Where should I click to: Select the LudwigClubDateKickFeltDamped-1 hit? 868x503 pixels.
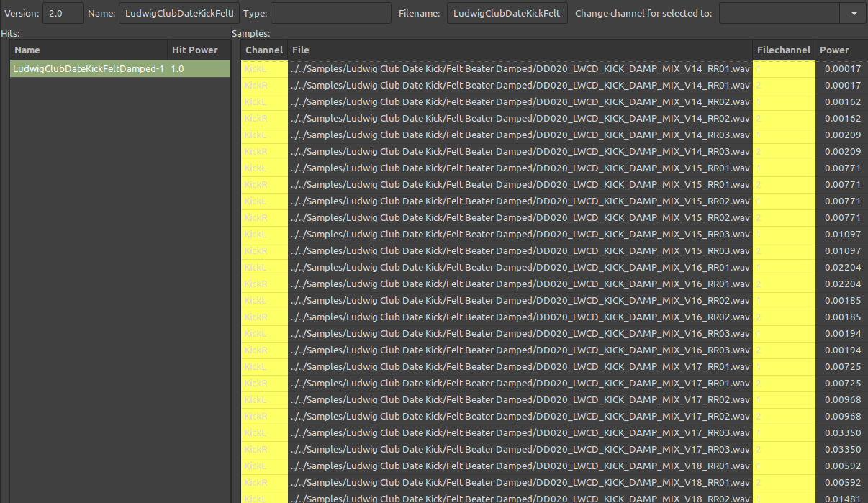(x=89, y=69)
